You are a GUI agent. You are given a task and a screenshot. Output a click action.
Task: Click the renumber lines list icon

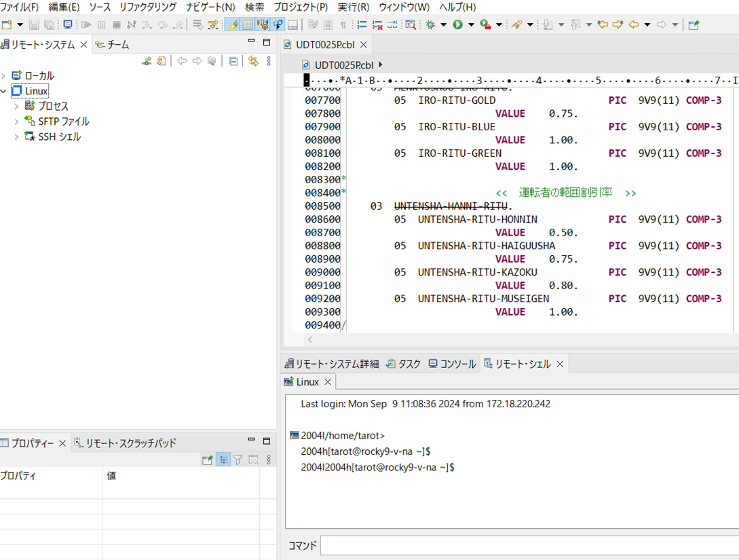pos(362,24)
